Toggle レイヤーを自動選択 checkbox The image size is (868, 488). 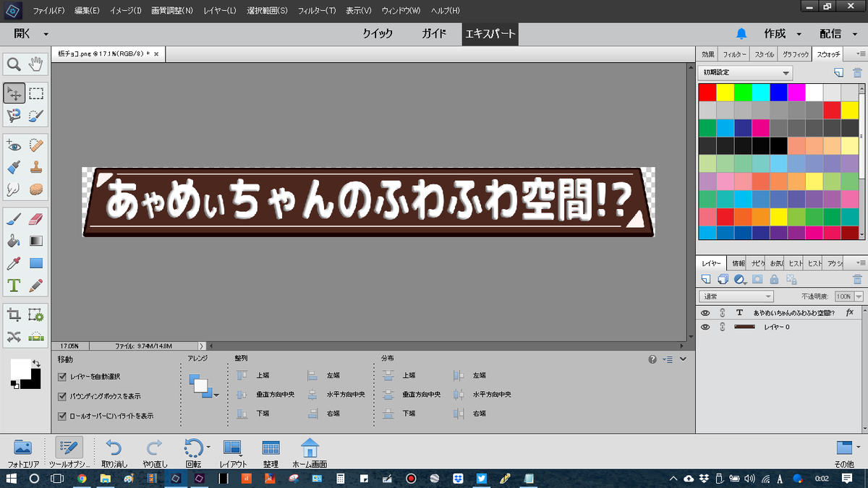62,377
